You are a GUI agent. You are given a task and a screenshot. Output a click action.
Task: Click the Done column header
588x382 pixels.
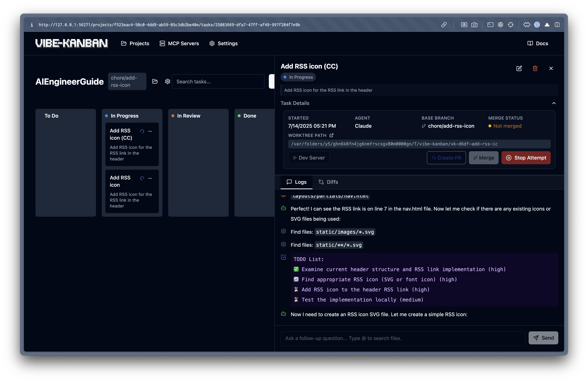[x=250, y=116]
